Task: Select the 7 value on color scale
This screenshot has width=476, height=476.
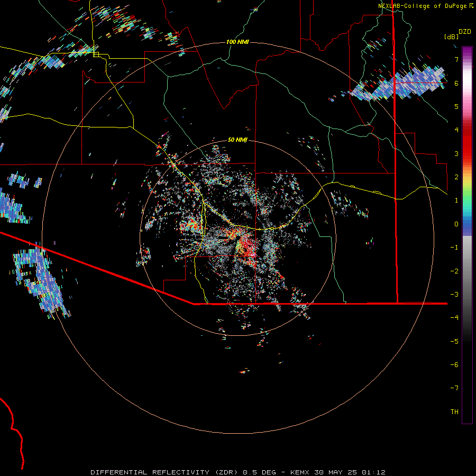Action: click(x=456, y=59)
